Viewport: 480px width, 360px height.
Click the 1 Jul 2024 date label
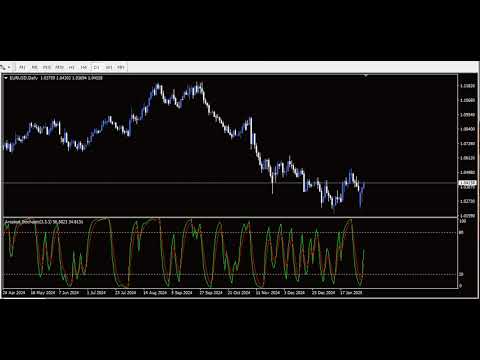(96, 293)
